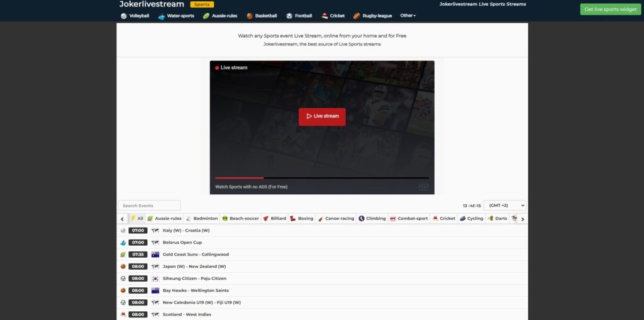Select the Beach-soccer filter tab

pos(241,219)
